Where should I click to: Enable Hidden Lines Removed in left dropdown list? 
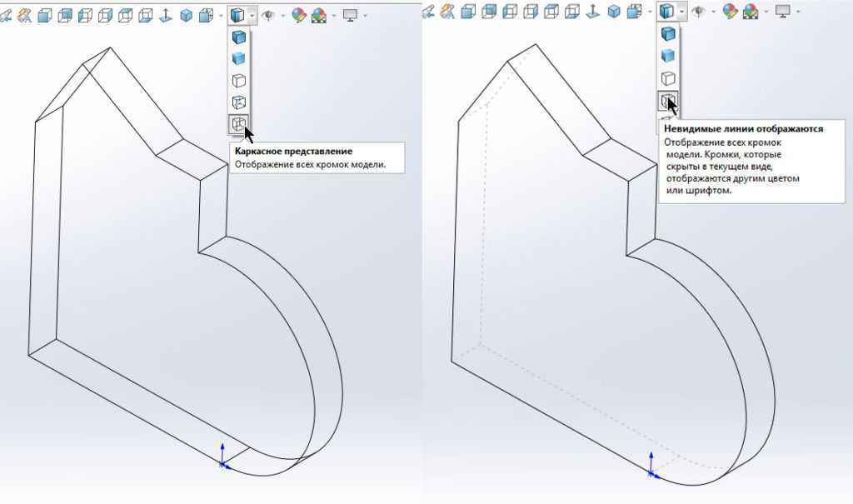coord(238,81)
